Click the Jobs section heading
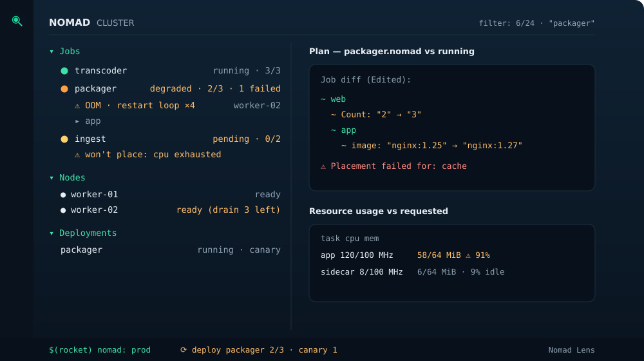The height and width of the screenshot is (361, 644). [70, 52]
